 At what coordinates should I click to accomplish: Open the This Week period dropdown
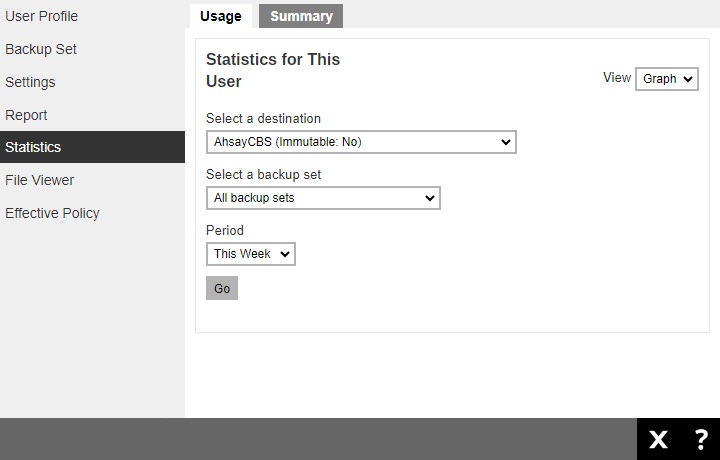pos(251,254)
